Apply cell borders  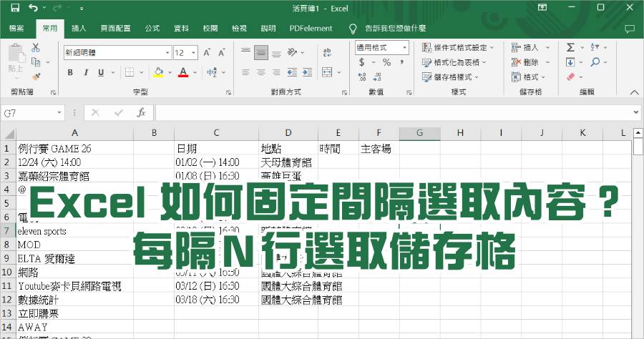[x=130, y=73]
